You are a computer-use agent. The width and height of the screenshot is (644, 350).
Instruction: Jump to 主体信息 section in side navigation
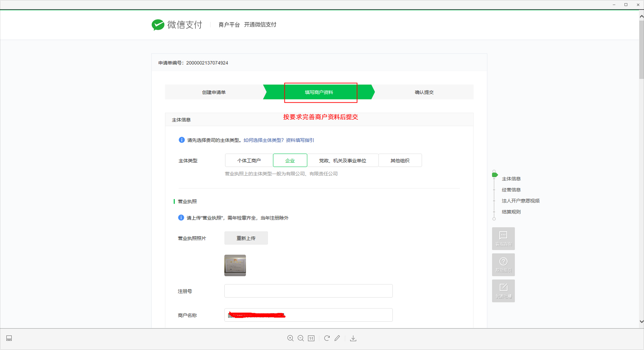(511, 179)
